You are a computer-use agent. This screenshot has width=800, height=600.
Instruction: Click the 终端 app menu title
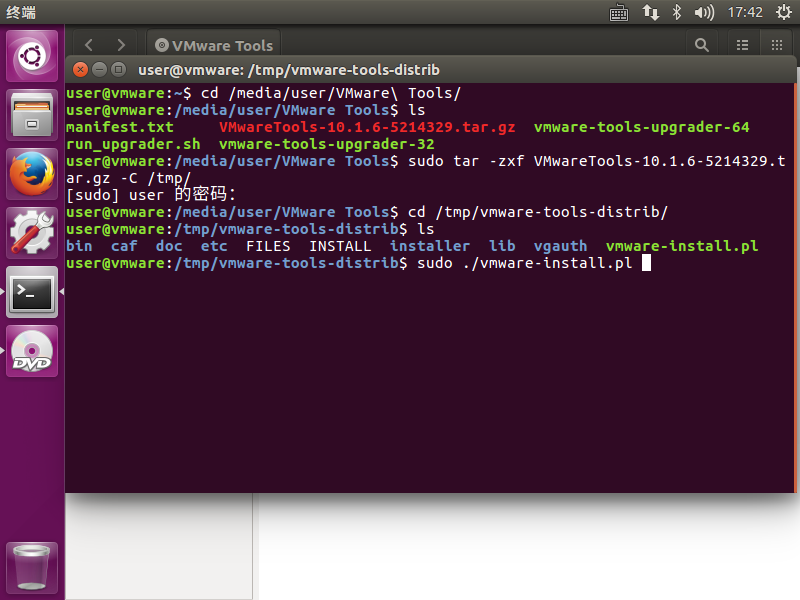(21, 12)
